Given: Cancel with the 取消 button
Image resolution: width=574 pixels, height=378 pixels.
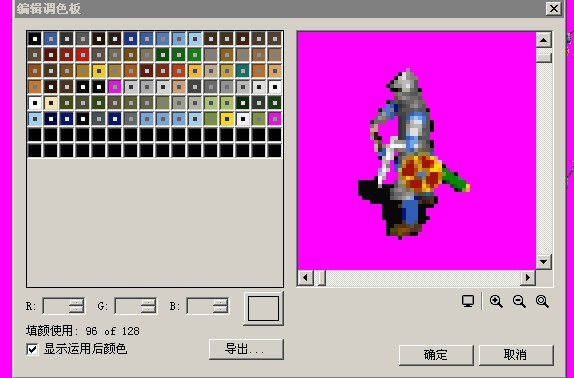Looking at the screenshot, I should pyautogui.click(x=516, y=355).
